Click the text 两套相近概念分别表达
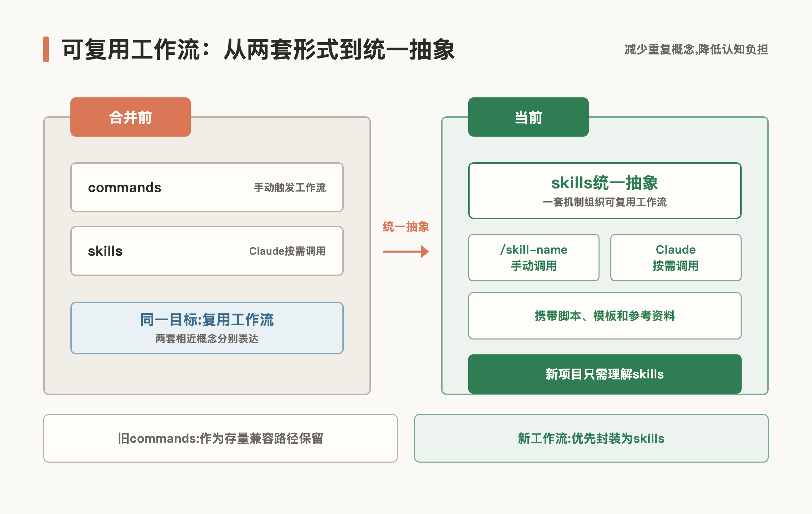This screenshot has height=514, width=812. pos(207,339)
